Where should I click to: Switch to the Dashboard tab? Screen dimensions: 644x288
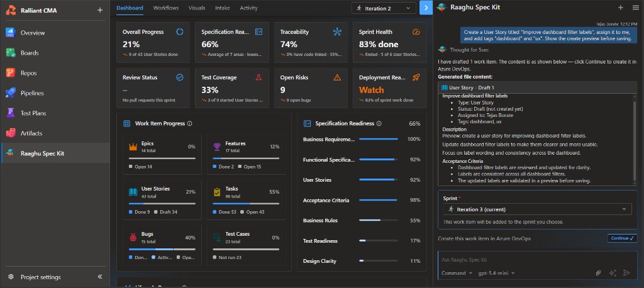click(130, 8)
